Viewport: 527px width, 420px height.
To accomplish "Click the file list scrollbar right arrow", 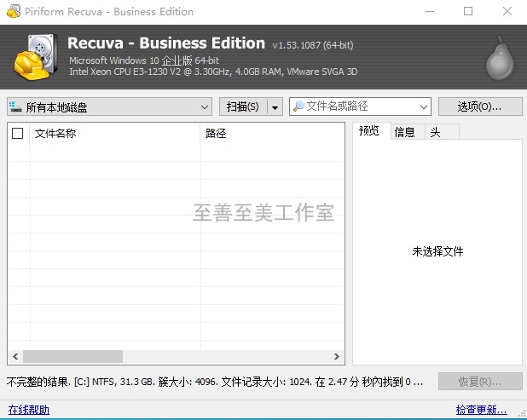I will tap(337, 357).
